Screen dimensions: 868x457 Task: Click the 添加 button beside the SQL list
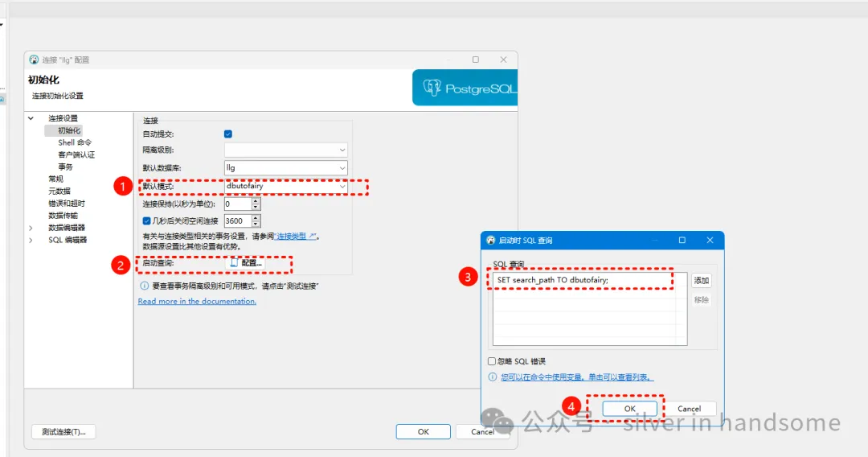(x=702, y=281)
